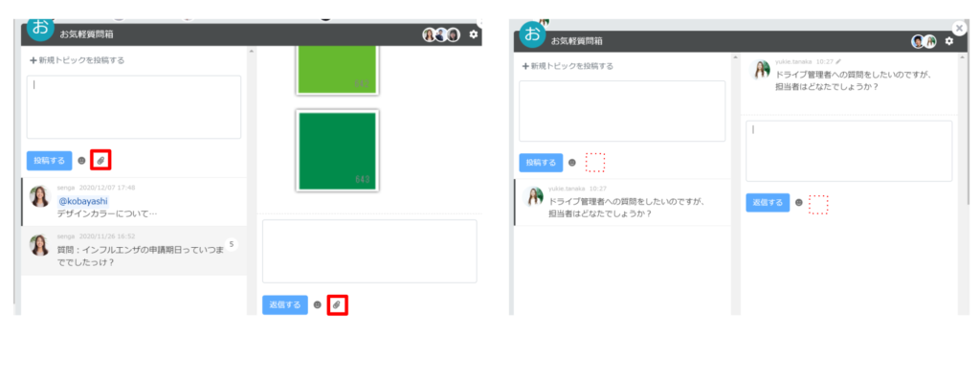
Task: Click yukie.tanaka's avatar in the topic list
Action: click(533, 197)
